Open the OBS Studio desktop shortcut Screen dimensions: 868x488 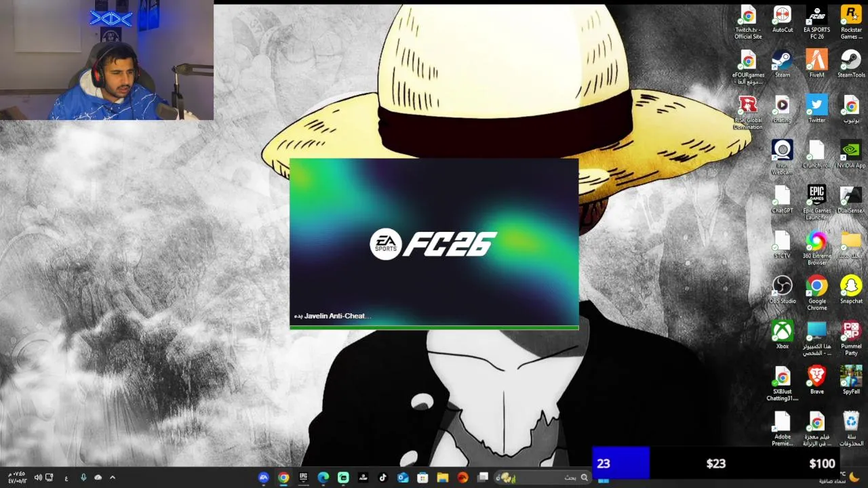[783, 290]
